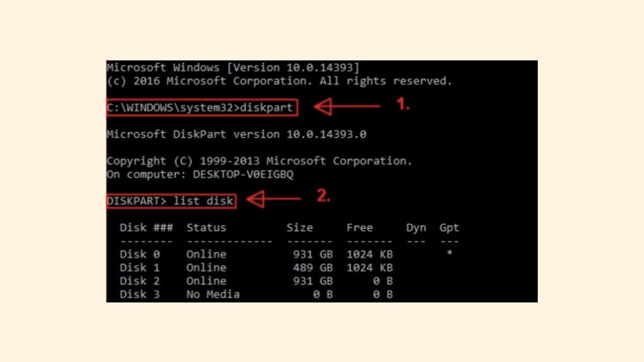Click the Microsoft DiskPart version line

[237, 134]
